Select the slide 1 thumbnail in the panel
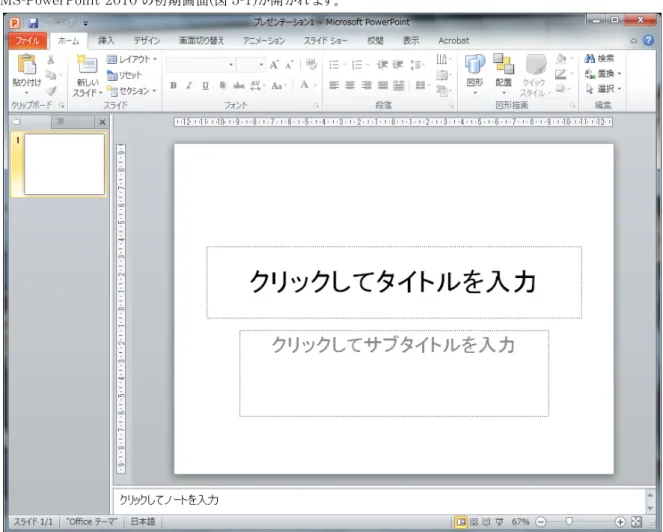This screenshot has height=532, width=663. [x=64, y=164]
